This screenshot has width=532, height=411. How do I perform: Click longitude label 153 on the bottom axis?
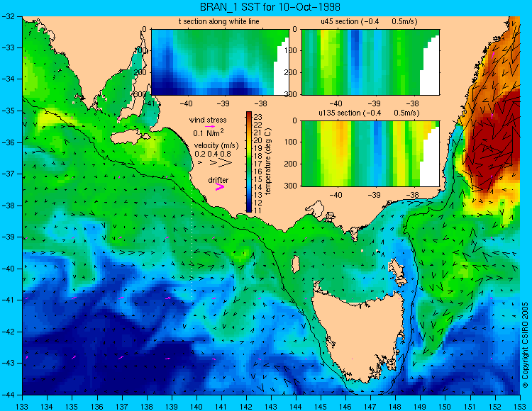tap(520, 407)
